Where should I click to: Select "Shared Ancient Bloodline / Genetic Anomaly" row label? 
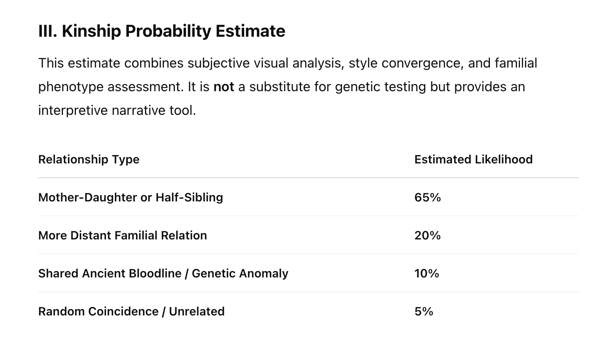coord(163,274)
